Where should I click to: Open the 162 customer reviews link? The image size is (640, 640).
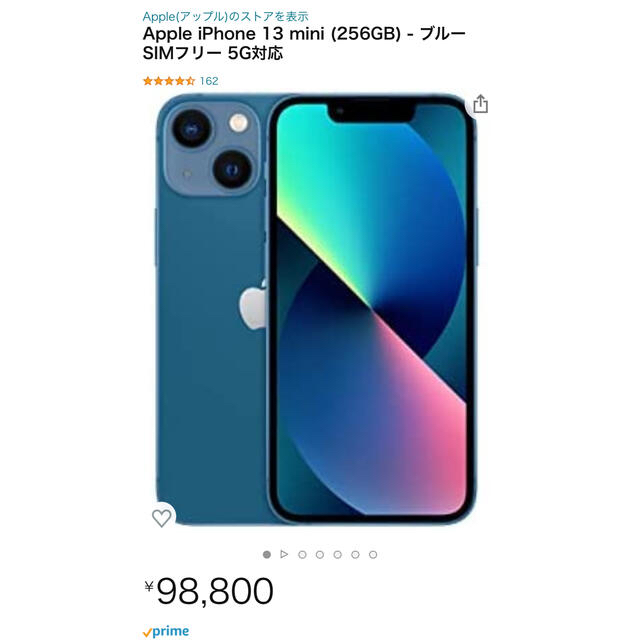tap(209, 81)
